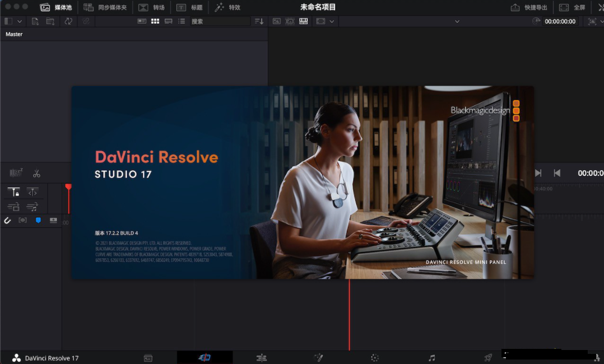
Task: Switch to the Cut page icon
Action: 205,358
